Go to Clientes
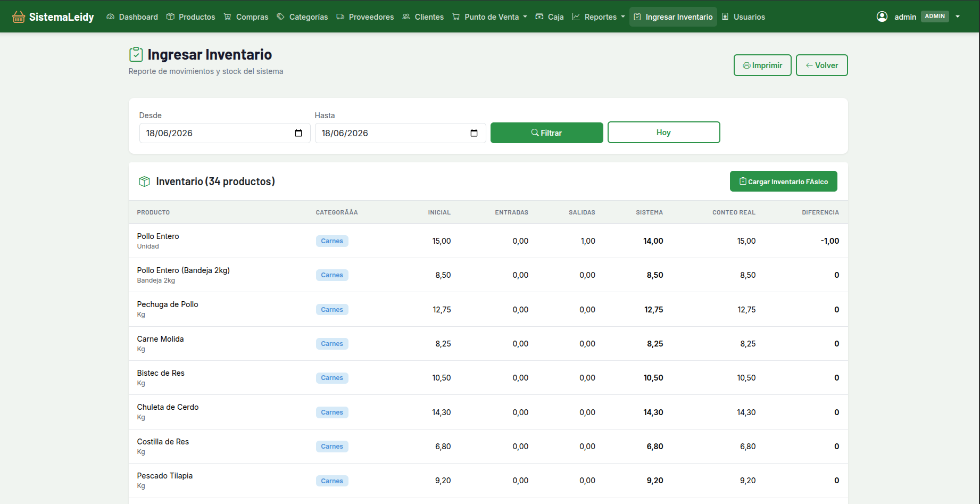 click(x=423, y=17)
